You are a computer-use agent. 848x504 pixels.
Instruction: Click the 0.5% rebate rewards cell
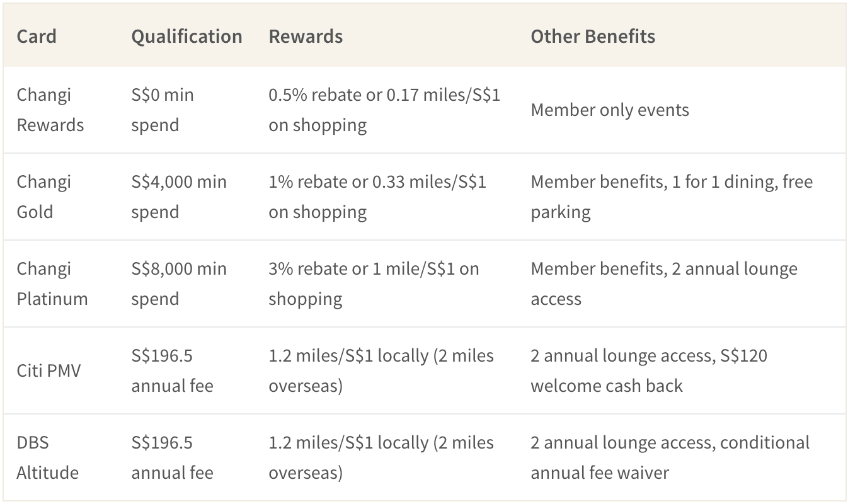point(384,110)
